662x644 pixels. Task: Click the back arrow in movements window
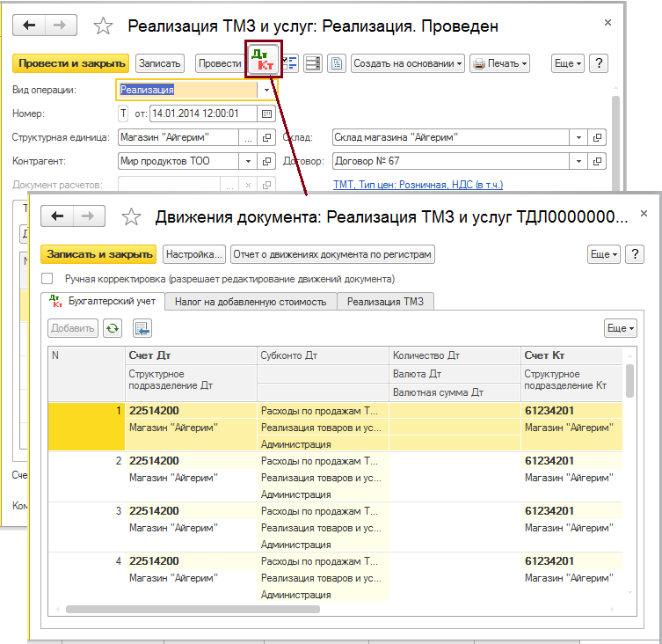point(59,216)
